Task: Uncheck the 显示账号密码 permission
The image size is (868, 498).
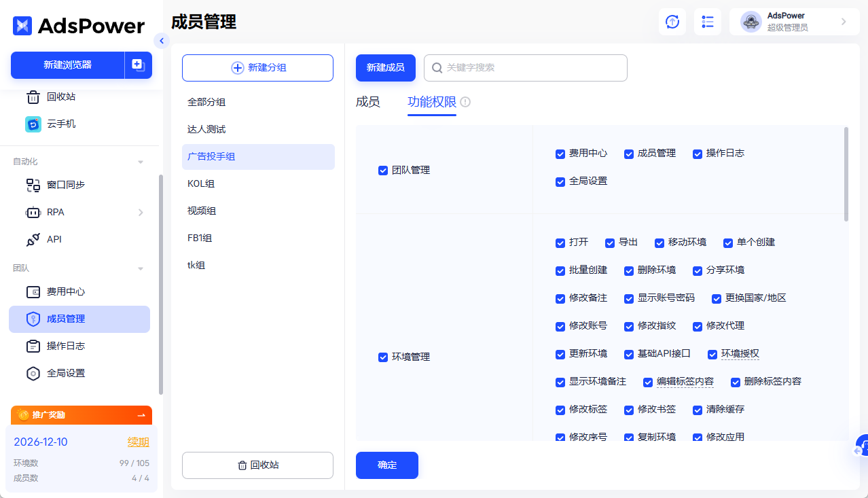Action: [x=629, y=298]
